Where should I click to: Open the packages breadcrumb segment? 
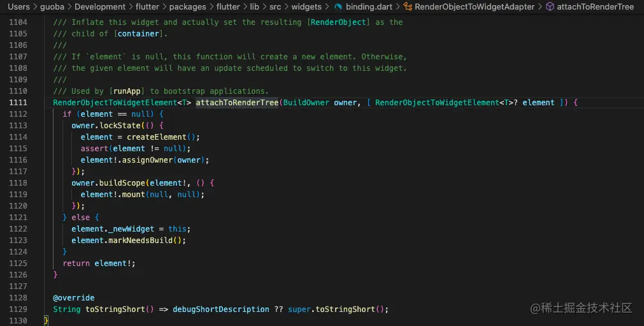(189, 6)
